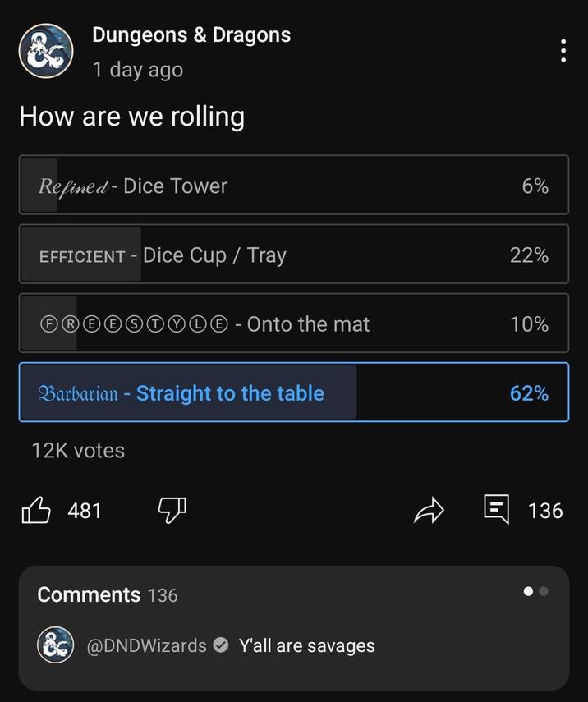588x702 pixels.
Task: Open the comments via comment icon
Action: 496,510
